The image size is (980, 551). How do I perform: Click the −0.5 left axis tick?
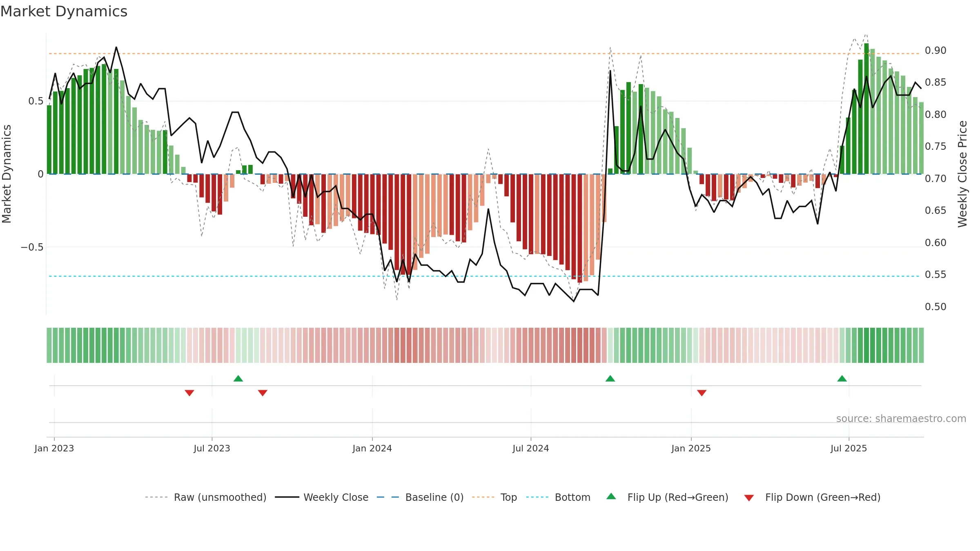click(x=32, y=247)
